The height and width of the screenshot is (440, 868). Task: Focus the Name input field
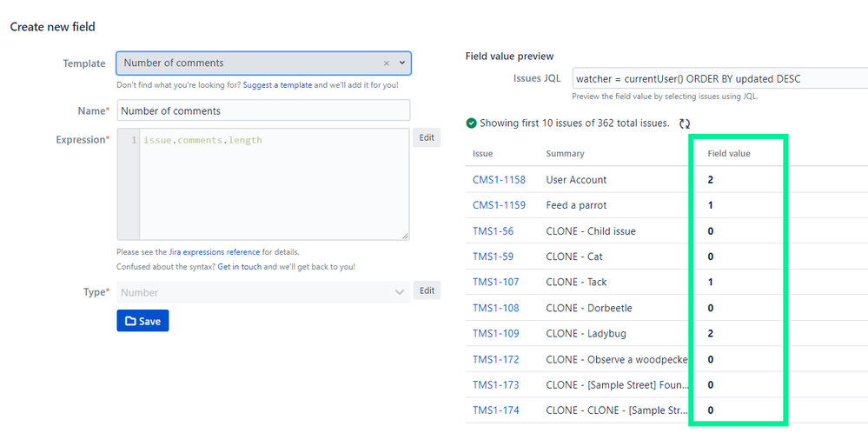click(263, 110)
